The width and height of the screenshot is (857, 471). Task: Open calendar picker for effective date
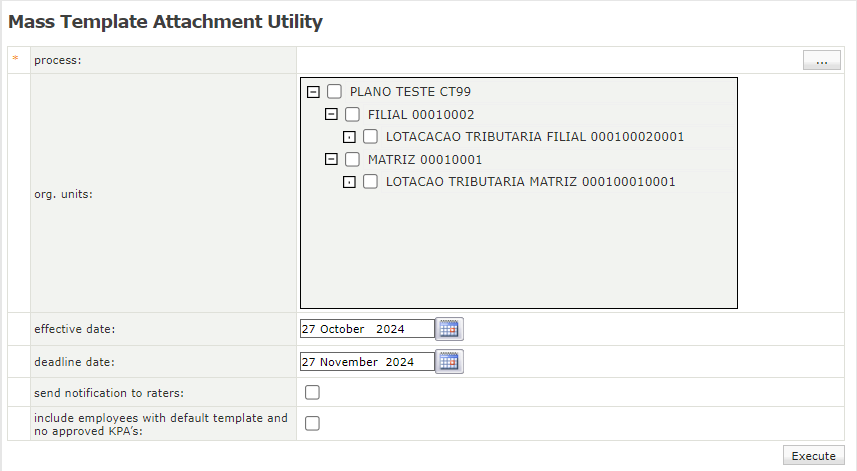coord(449,329)
